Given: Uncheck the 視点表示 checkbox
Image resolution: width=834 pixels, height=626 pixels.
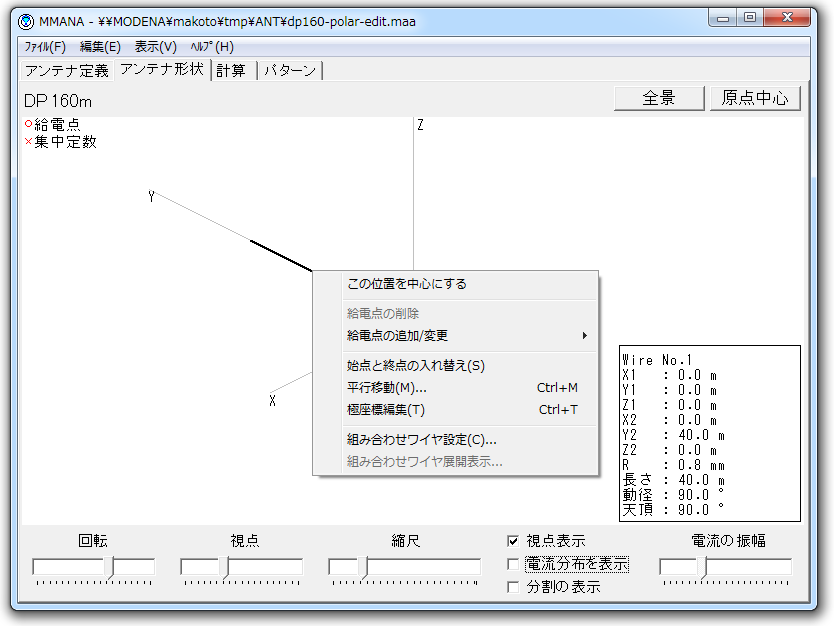Looking at the screenshot, I should [x=514, y=541].
